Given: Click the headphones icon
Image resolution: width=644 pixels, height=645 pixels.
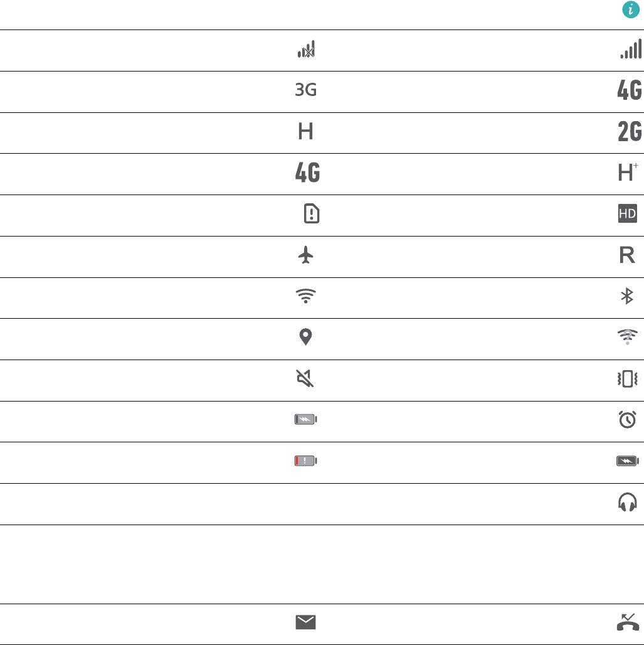Looking at the screenshot, I should pos(628,502).
